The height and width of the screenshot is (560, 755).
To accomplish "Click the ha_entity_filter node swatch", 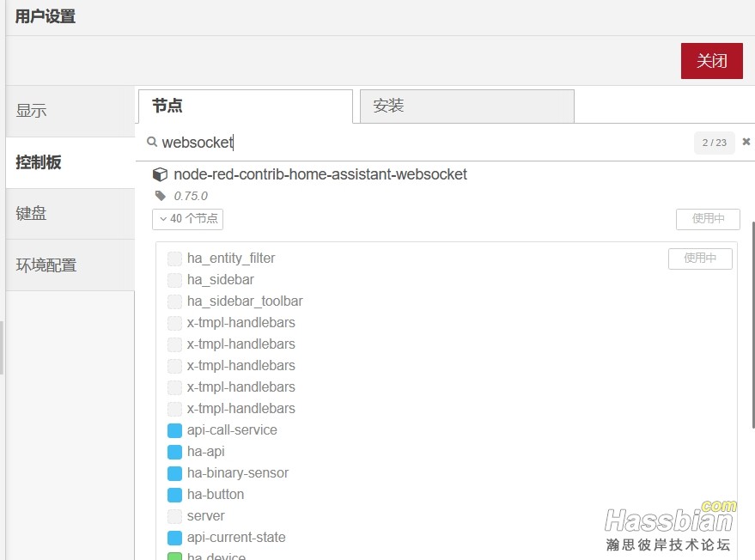I will 174,259.
